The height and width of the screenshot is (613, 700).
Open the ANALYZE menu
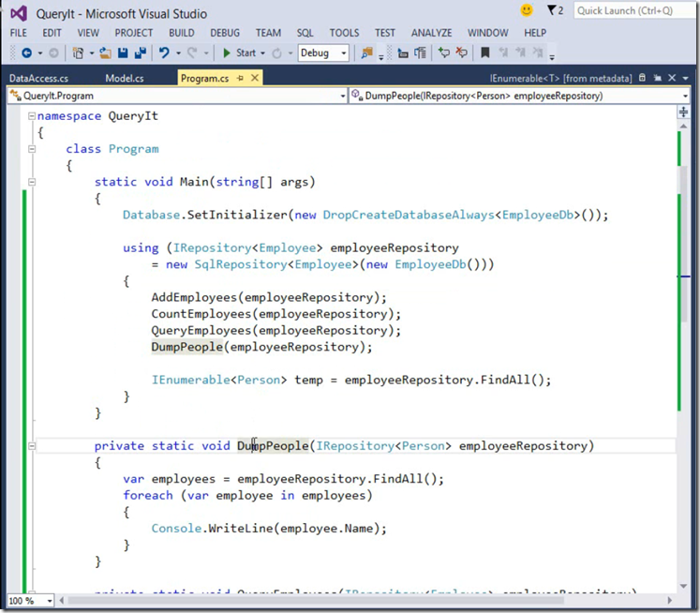(431, 33)
